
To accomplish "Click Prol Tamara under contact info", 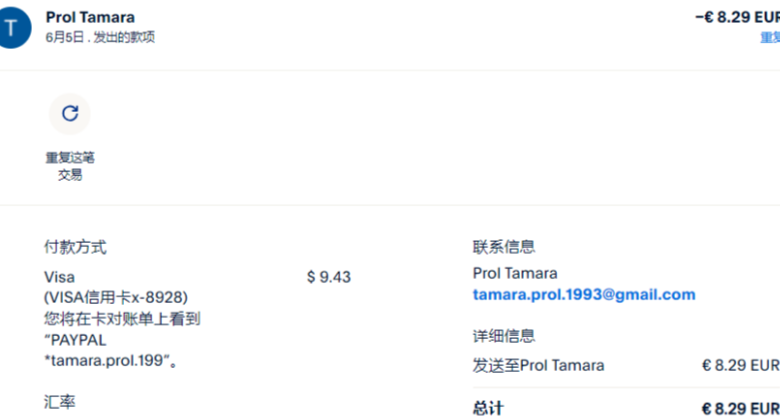I will click(x=515, y=273).
